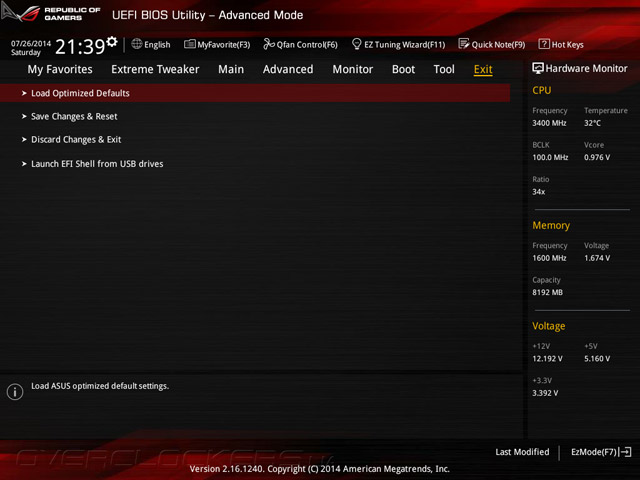Click the Hardware Monitor display icon
Image resolution: width=640 pixels, height=480 pixels.
538,68
